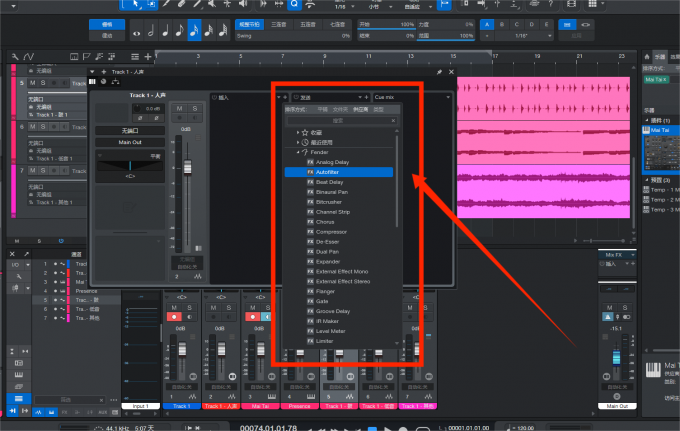Mute track 7 in track list
This screenshot has height=431, width=680.
pos(33,170)
